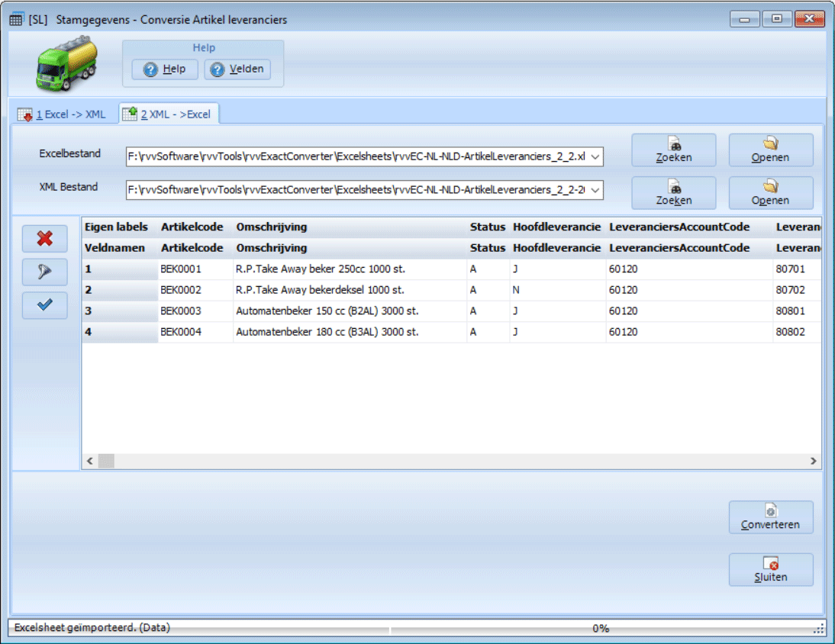Click Openen for the Excelbestand row
This screenshot has width=835, height=644.
[x=771, y=150]
